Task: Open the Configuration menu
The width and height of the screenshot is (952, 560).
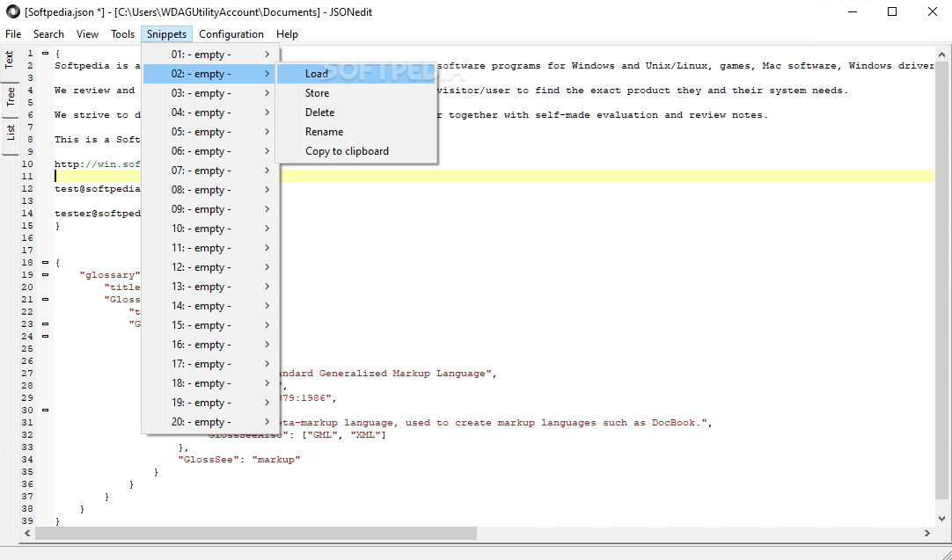Action: click(x=231, y=34)
